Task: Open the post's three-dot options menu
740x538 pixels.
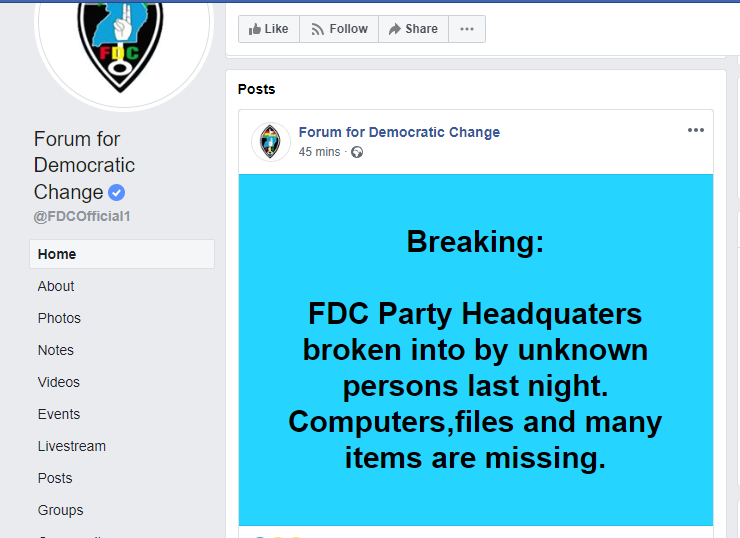Action: [x=696, y=130]
